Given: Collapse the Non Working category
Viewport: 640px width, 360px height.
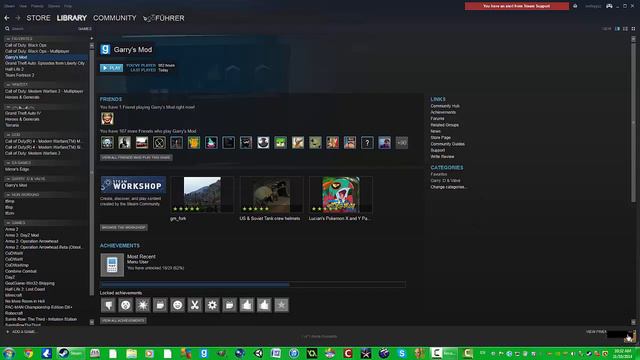Looking at the screenshot, I should (8, 195).
